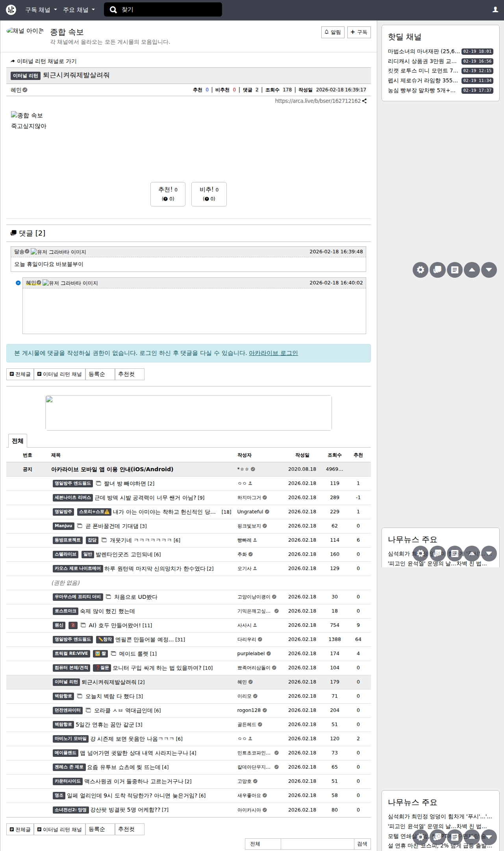Subscribe with the + 구독 button
Viewport: 504px width, 851px height.
[x=359, y=32]
